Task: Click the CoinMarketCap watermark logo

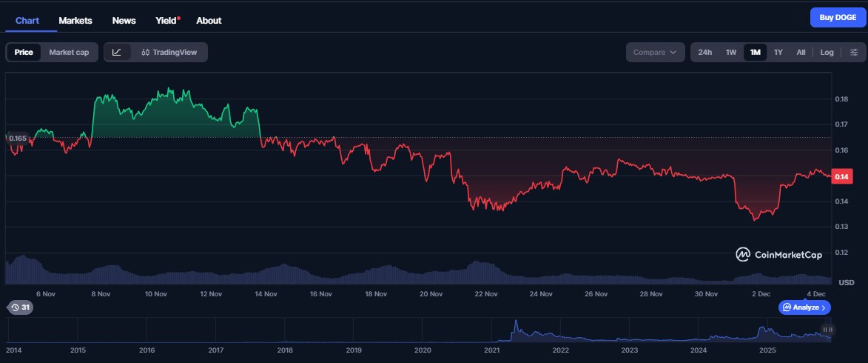Action: (x=779, y=254)
